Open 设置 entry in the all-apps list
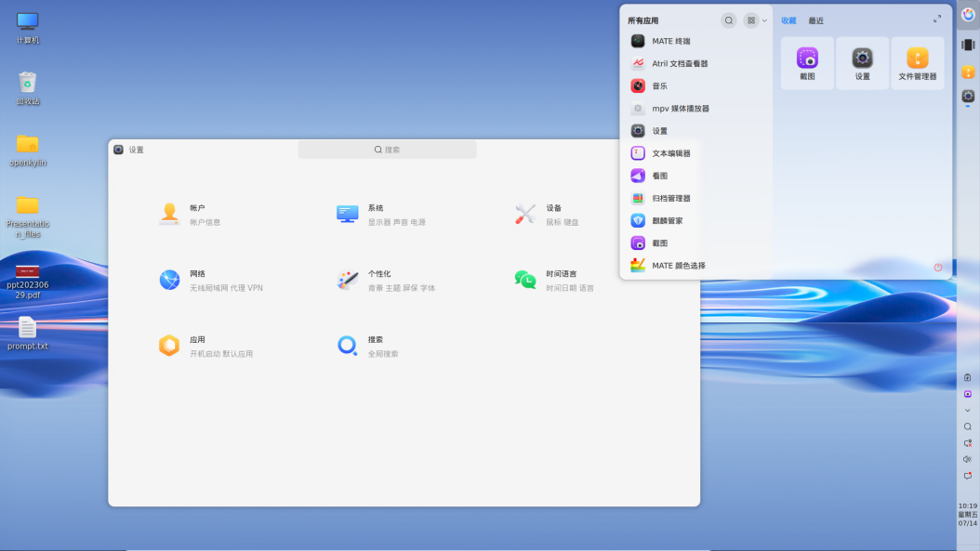The height and width of the screenshot is (551, 980). [694, 131]
